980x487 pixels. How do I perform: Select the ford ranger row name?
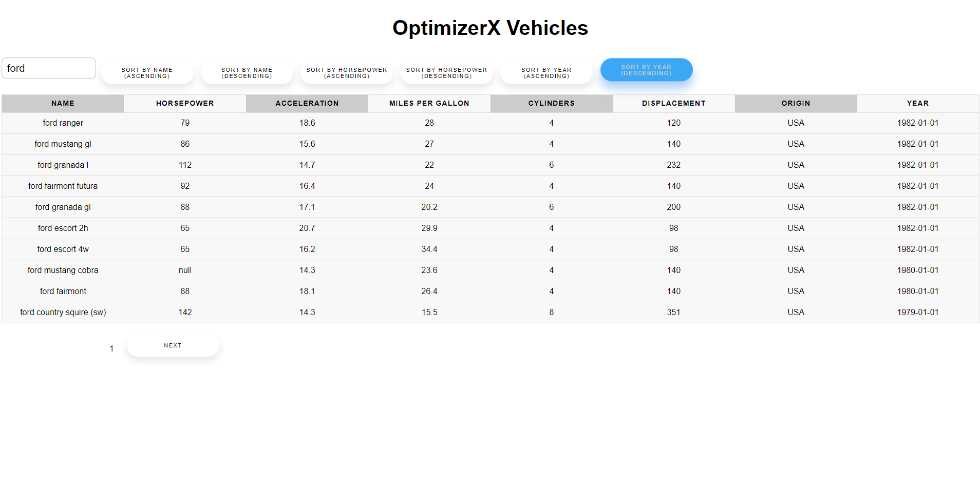[63, 123]
